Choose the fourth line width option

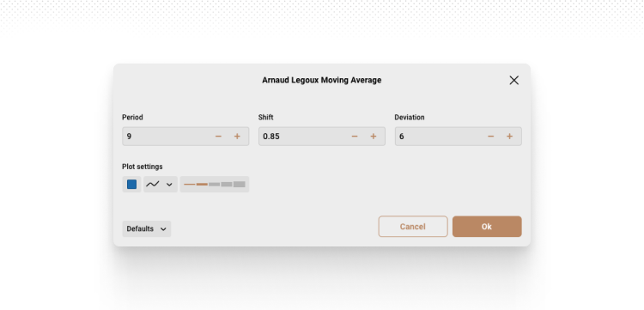[227, 185]
